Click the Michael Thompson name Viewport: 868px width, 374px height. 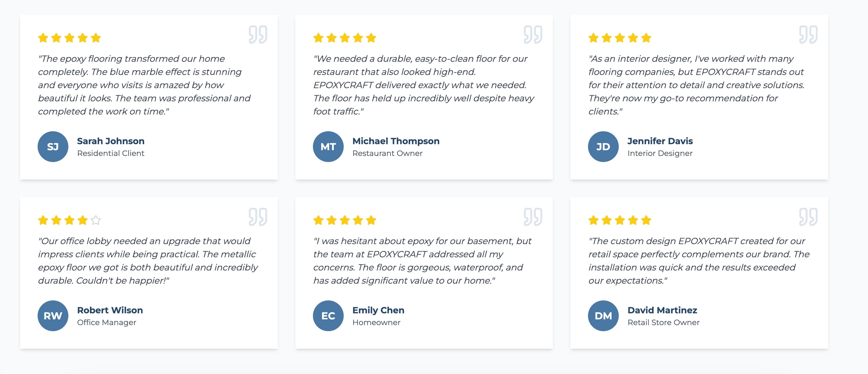click(396, 141)
